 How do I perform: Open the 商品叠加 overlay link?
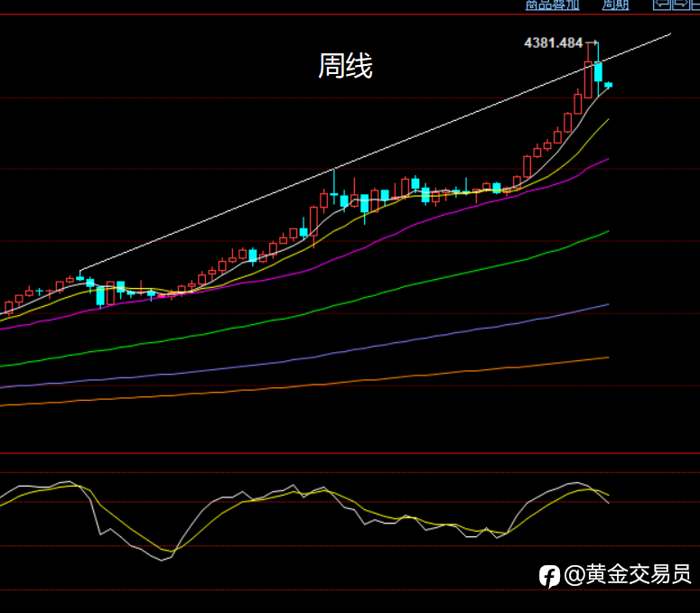click(552, 5)
